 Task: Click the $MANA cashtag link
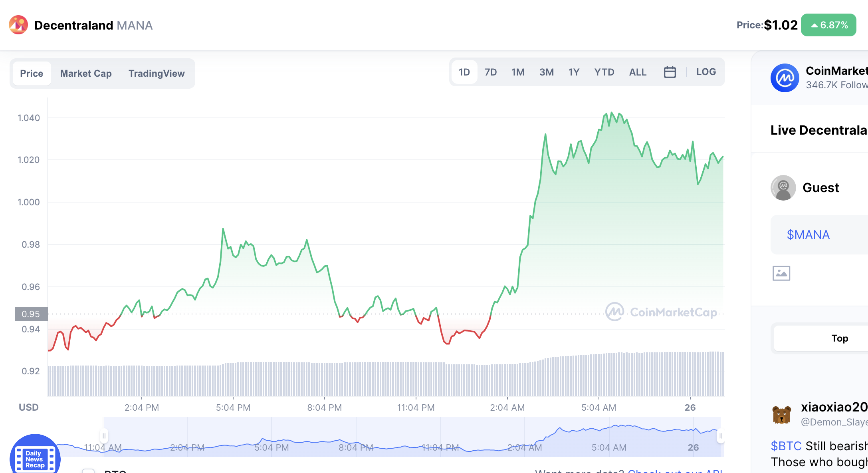pyautogui.click(x=808, y=235)
